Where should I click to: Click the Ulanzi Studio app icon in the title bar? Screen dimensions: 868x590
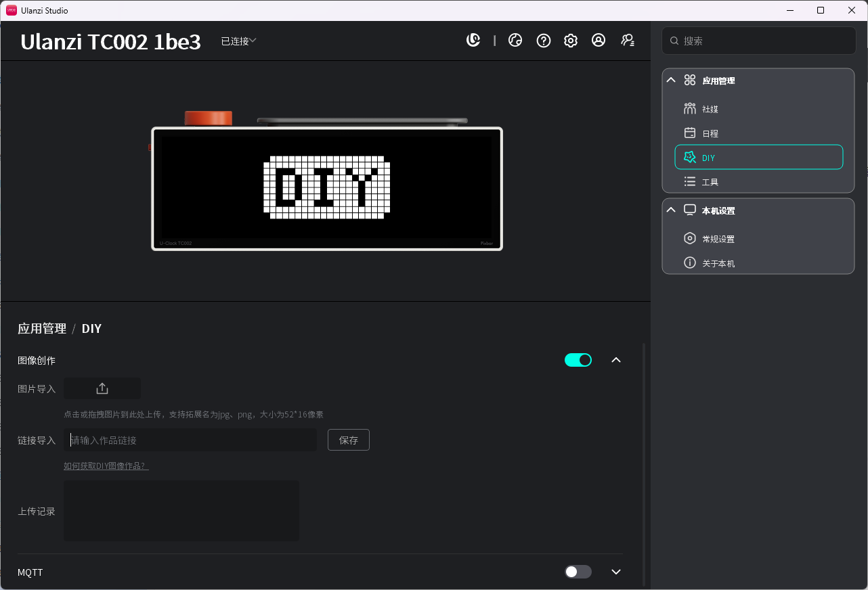pyautogui.click(x=12, y=10)
